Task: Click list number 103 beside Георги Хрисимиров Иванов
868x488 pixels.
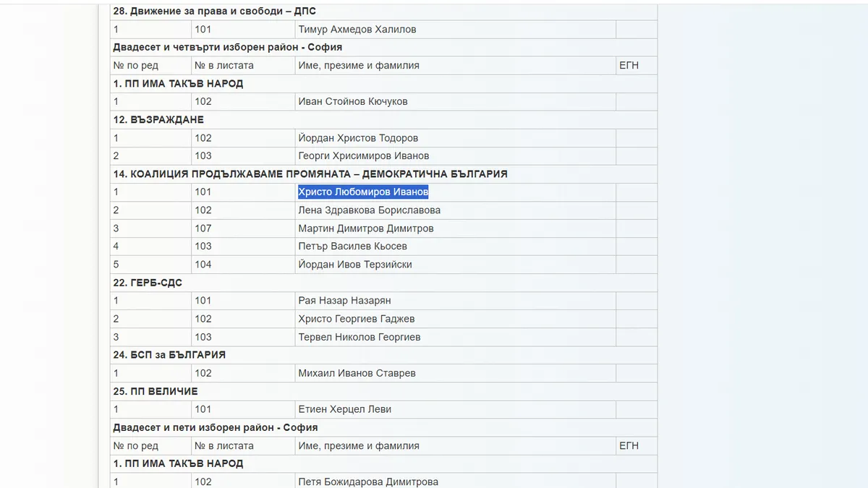Action: pos(203,156)
